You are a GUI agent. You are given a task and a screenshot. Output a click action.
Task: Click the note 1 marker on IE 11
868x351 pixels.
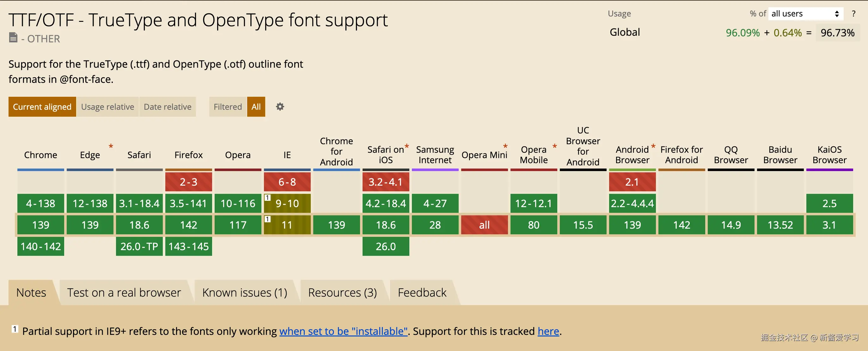click(267, 219)
